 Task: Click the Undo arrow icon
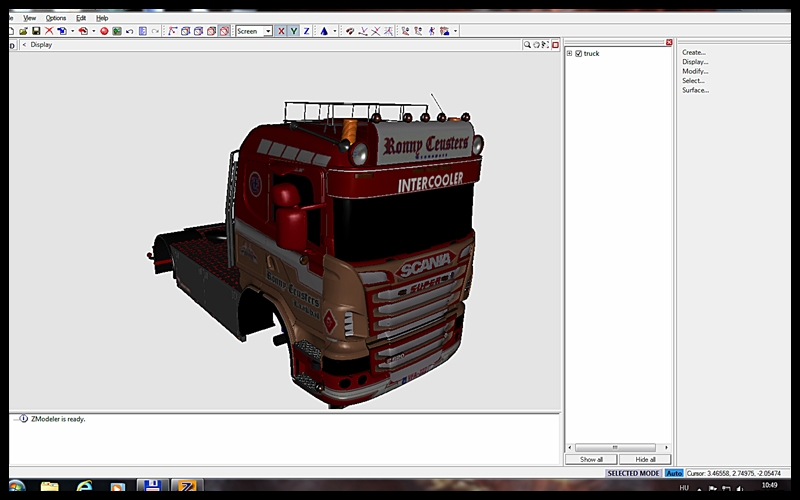click(x=130, y=31)
